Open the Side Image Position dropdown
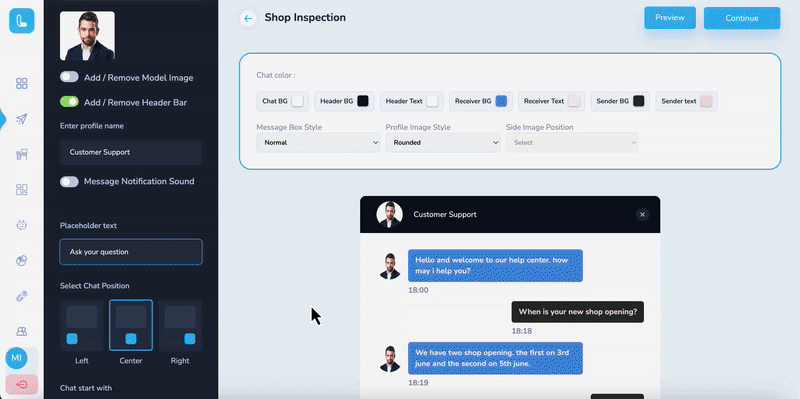 [x=572, y=143]
